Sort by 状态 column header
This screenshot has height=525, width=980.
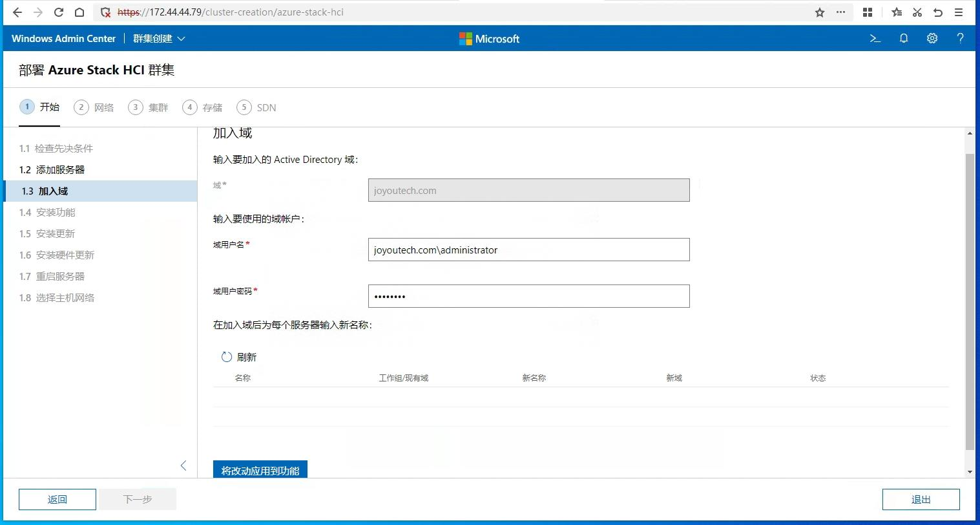click(818, 378)
